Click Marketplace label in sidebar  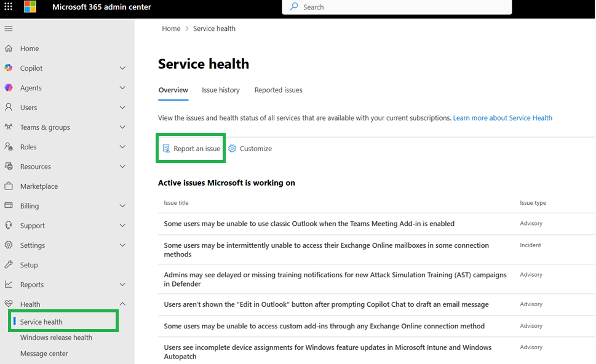click(x=39, y=186)
